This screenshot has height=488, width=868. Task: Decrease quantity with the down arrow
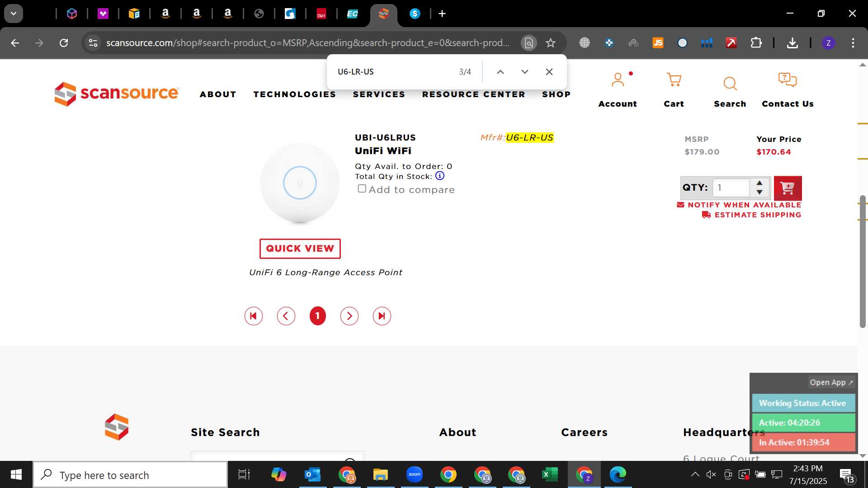coord(760,192)
